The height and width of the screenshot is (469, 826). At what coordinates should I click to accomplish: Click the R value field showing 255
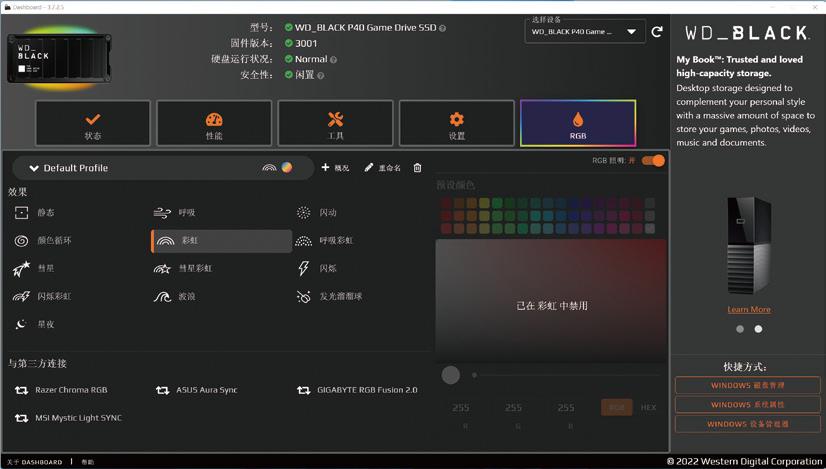461,408
